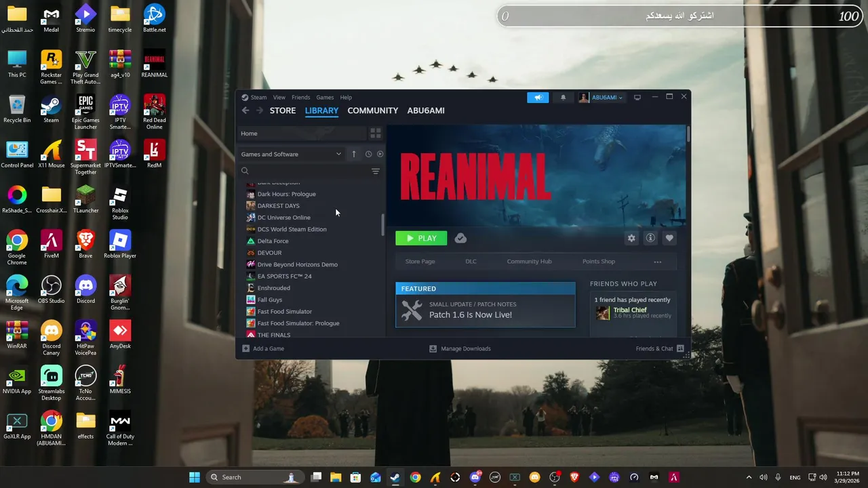Switch to the STORE tab
This screenshot has height=488, width=868.
pyautogui.click(x=283, y=110)
